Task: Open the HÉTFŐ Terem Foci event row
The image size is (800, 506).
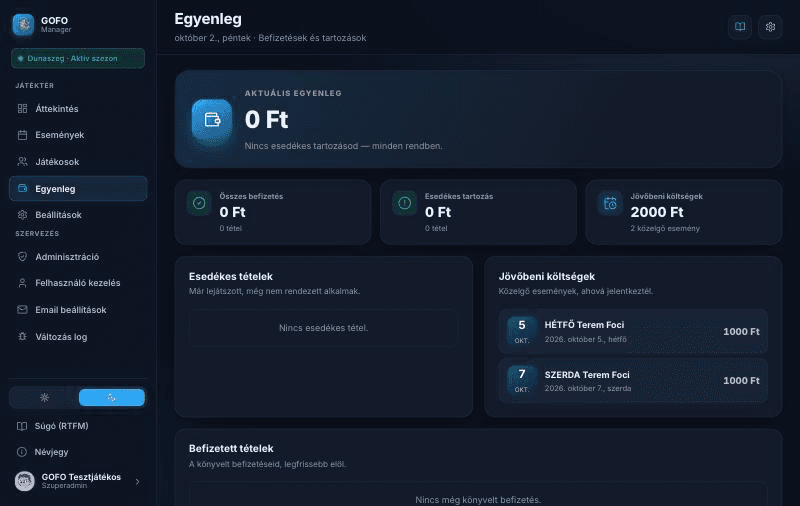Action: pos(633,332)
